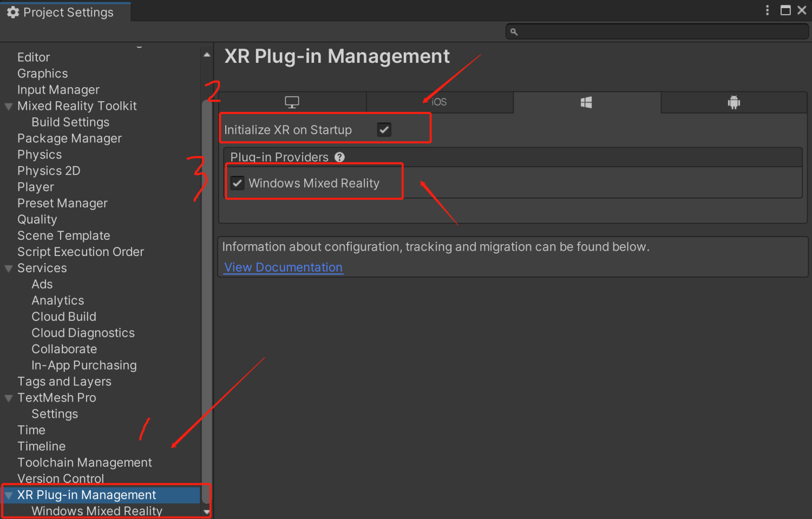This screenshot has height=519, width=812.
Task: Select Cloud Diagnostics service
Action: pos(83,333)
